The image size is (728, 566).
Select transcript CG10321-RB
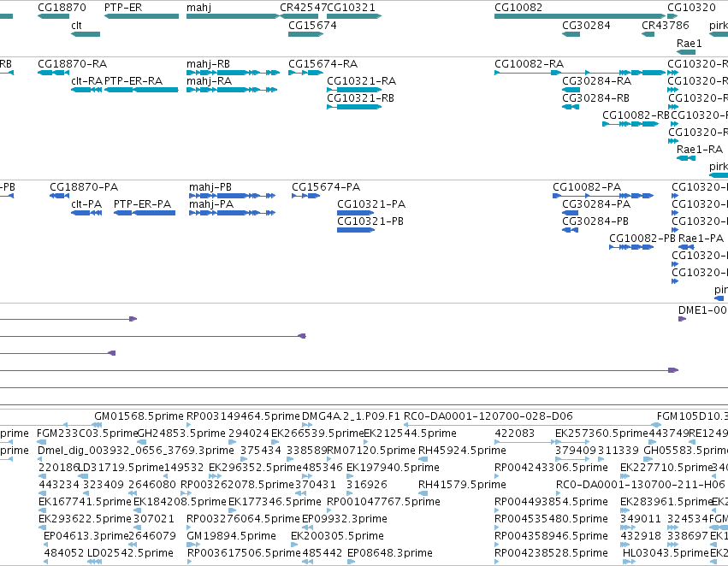point(354,107)
